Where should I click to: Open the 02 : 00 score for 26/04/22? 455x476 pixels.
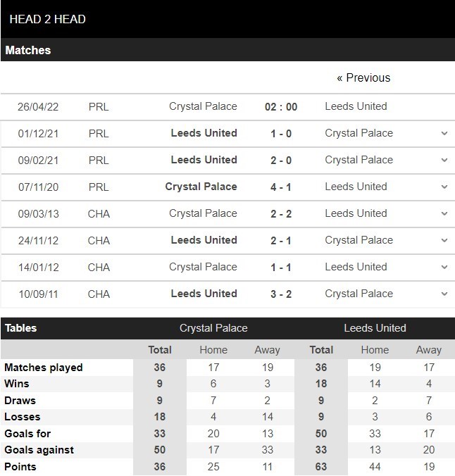(281, 107)
